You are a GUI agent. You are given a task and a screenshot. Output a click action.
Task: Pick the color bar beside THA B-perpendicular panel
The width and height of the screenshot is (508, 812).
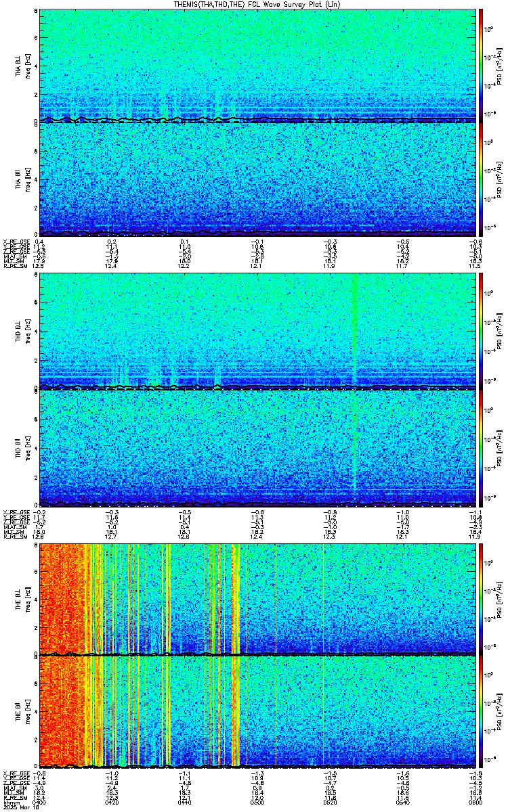pyautogui.click(x=481, y=64)
